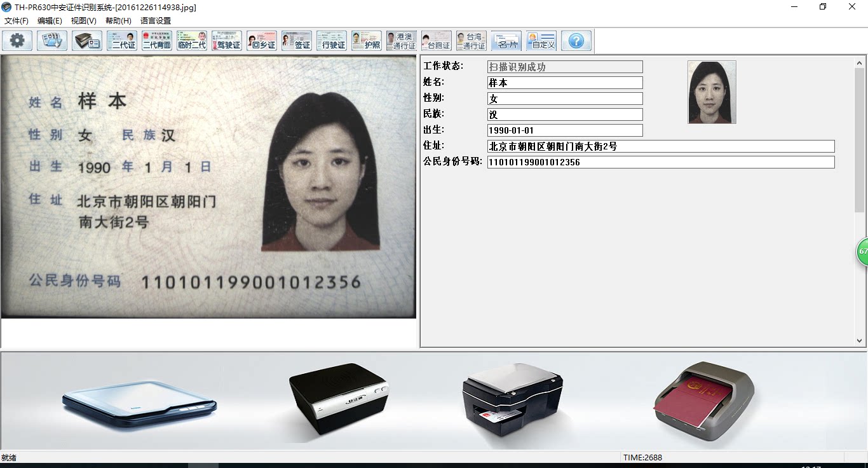The height and width of the screenshot is (468, 868).
Task: Minimize the TH-PR630 window
Action: tap(794, 7)
